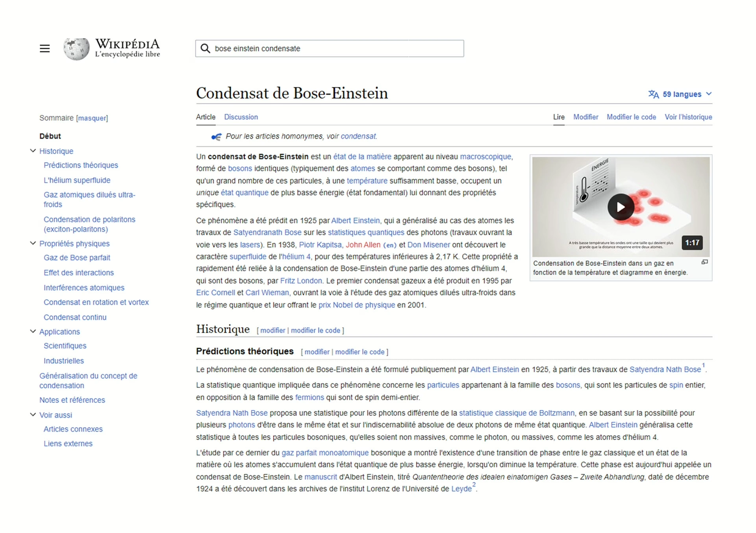Collapse Propriétés physiques section in sidebar
This screenshot has height=533, width=756.
tap(33, 243)
